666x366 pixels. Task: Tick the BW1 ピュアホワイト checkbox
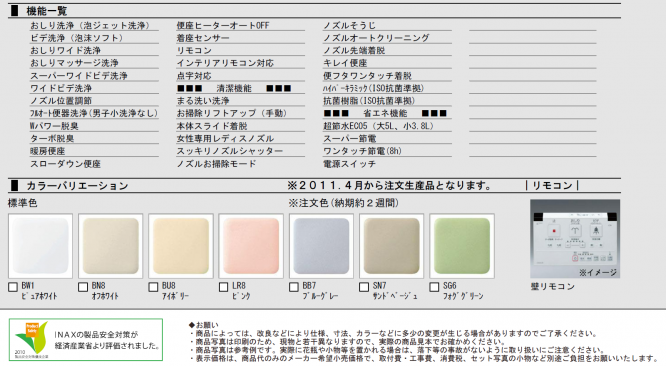point(13,287)
